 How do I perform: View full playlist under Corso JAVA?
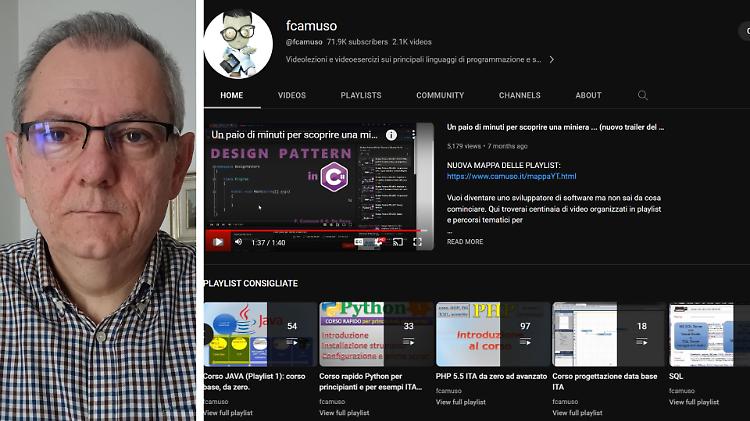[228, 413]
